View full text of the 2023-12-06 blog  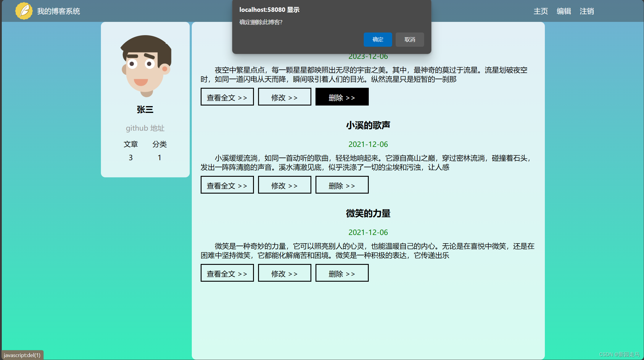(227, 97)
